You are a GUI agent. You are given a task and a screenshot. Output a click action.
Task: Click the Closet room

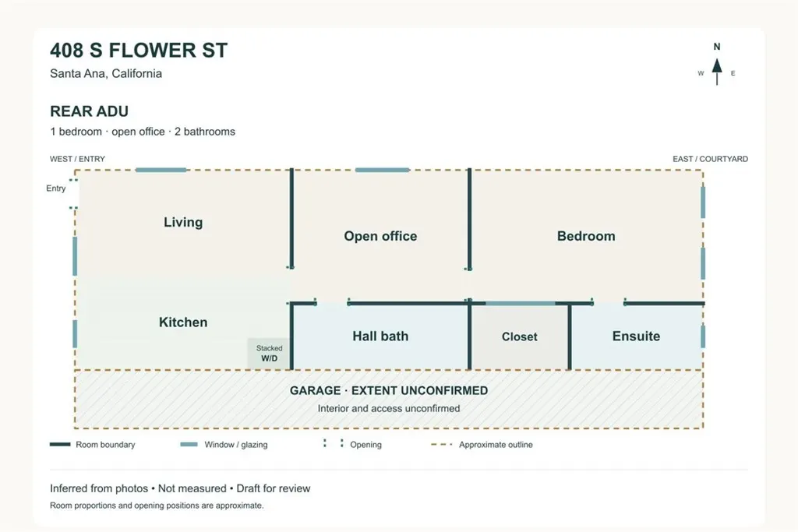point(519,336)
